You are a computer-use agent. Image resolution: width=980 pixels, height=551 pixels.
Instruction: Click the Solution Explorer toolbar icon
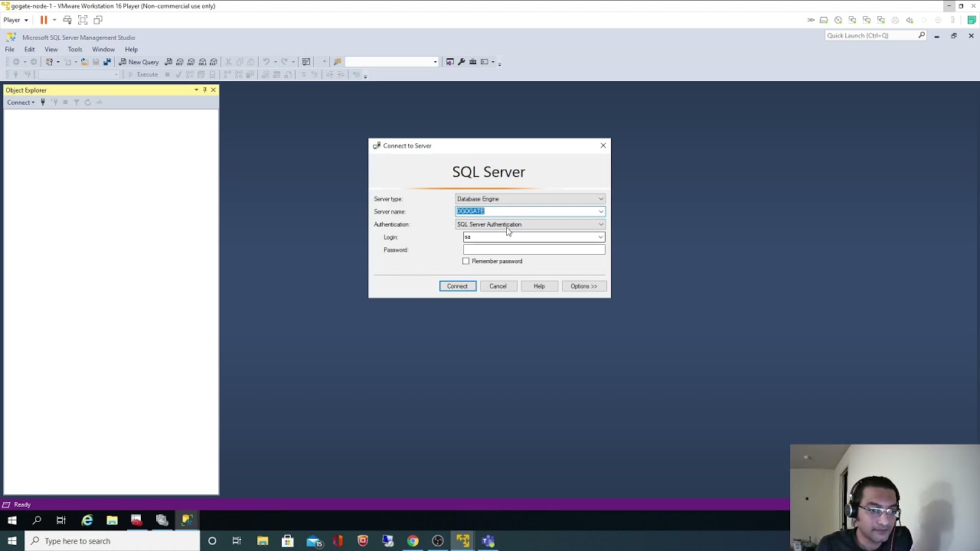pos(449,62)
